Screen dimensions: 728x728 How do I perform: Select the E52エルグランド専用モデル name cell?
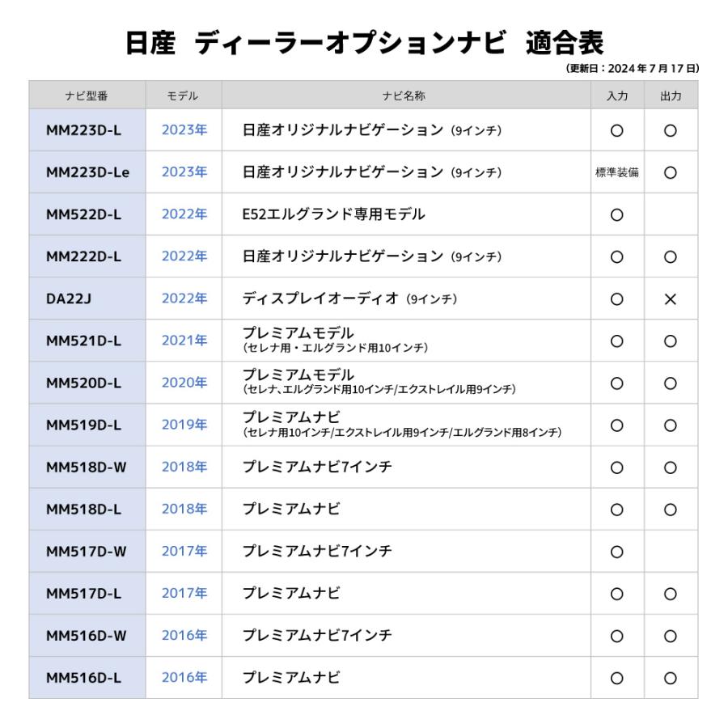pyautogui.click(x=334, y=214)
